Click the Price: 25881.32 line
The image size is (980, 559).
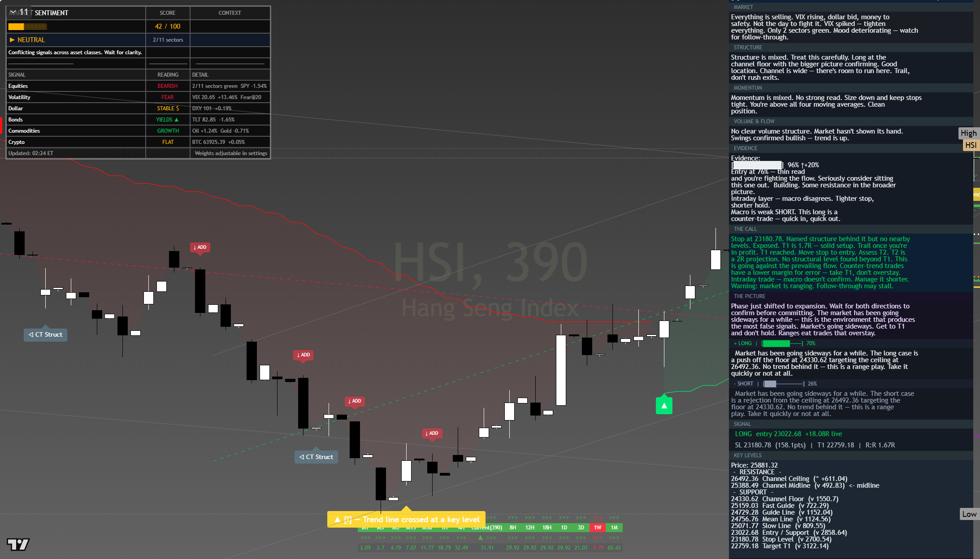pos(754,465)
